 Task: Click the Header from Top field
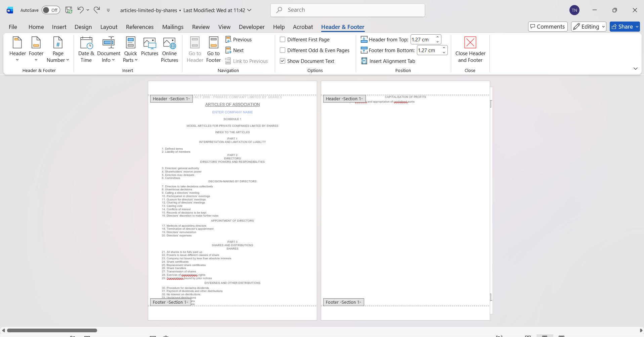coord(423,40)
